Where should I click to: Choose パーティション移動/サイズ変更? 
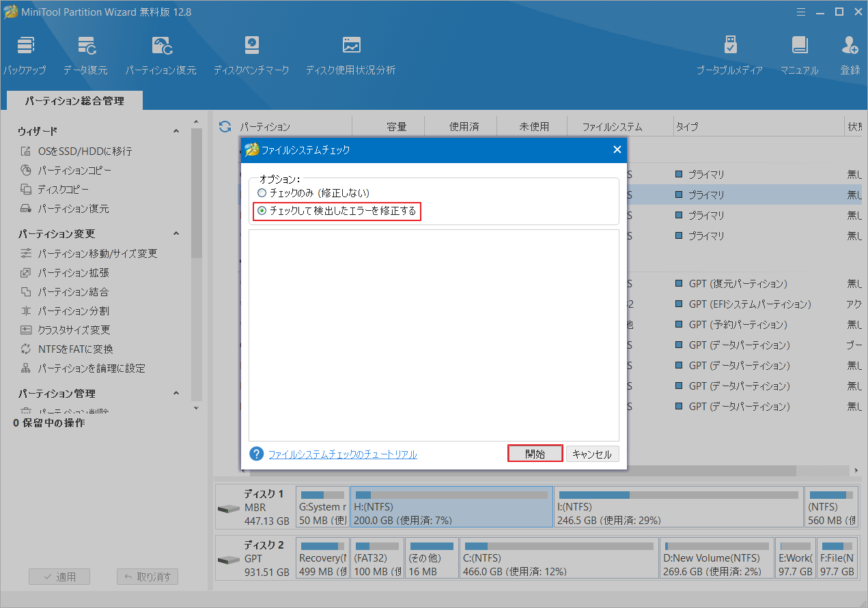click(89, 253)
